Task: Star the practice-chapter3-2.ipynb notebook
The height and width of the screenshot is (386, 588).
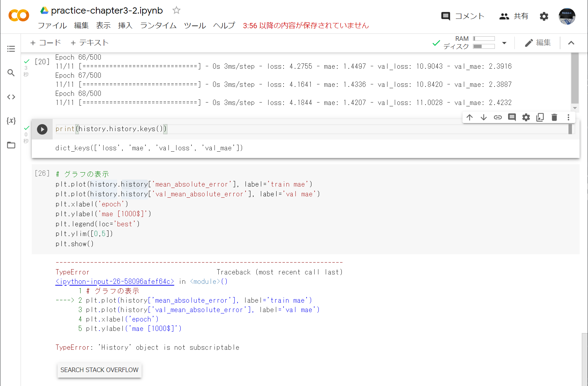Action: click(176, 10)
